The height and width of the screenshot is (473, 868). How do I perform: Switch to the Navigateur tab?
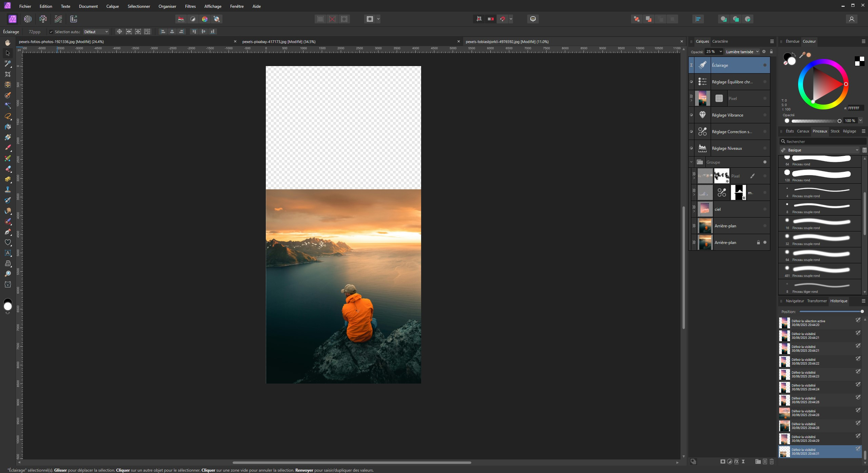click(794, 301)
